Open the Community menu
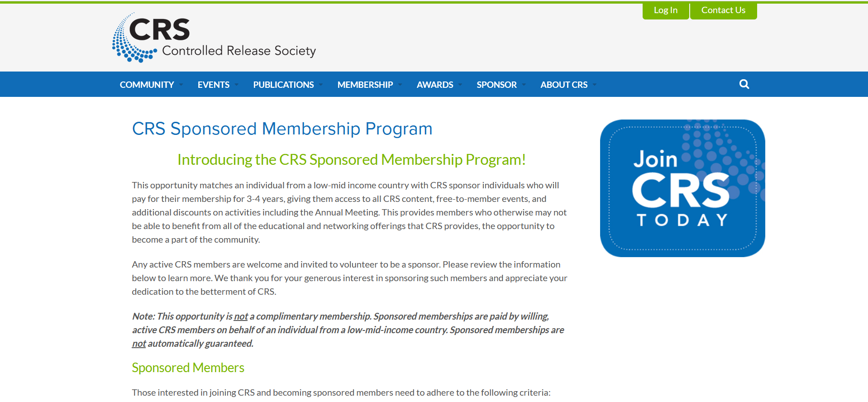Image resolution: width=868 pixels, height=402 pixels. pyautogui.click(x=147, y=85)
